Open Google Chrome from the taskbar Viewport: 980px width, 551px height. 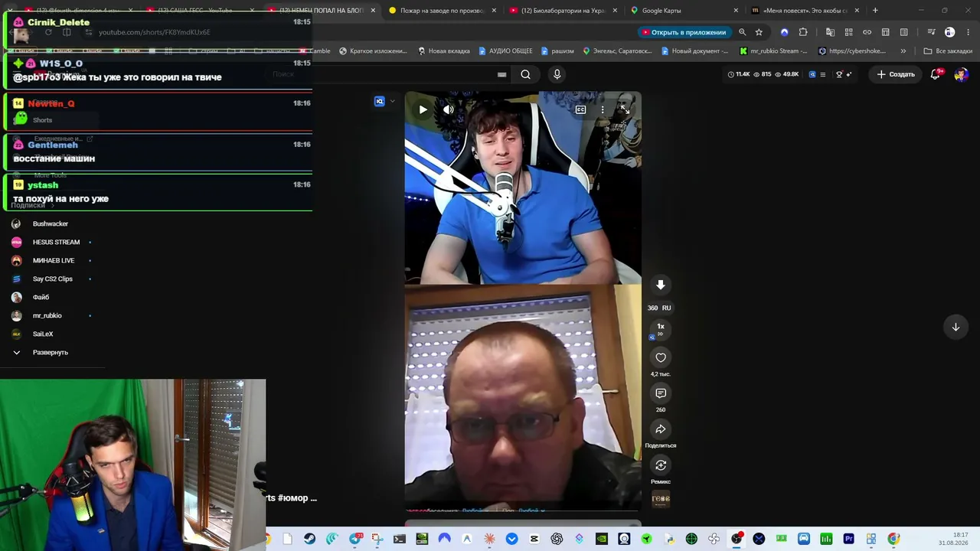point(893,539)
